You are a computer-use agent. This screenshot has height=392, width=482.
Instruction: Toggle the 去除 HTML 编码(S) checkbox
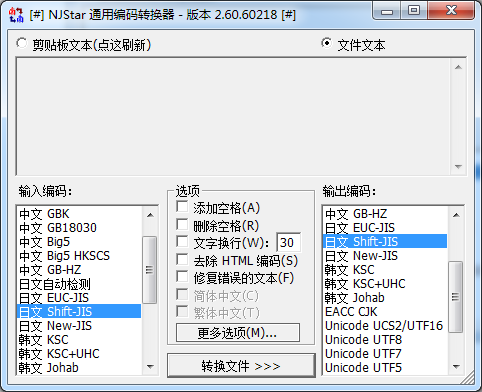182,260
